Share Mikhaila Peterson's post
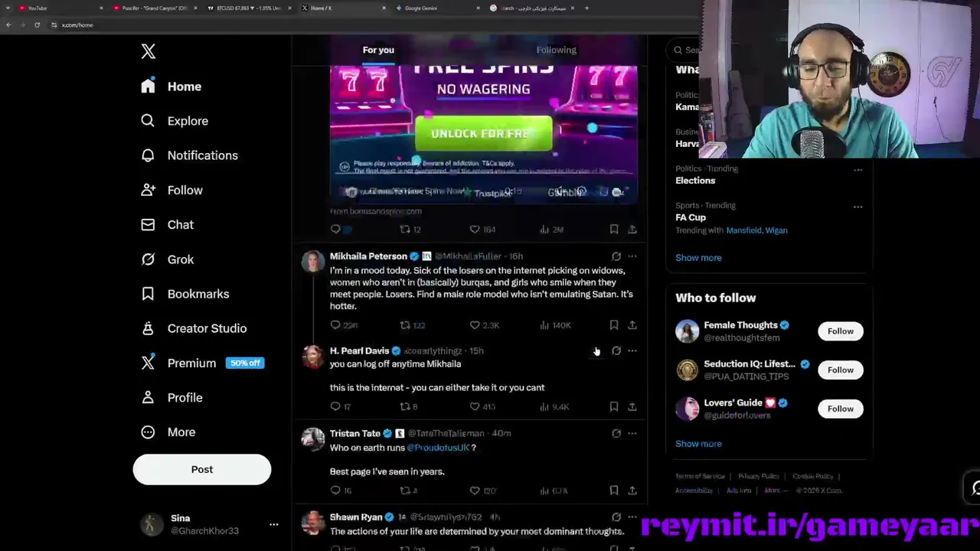Image resolution: width=980 pixels, height=551 pixels. [632, 325]
